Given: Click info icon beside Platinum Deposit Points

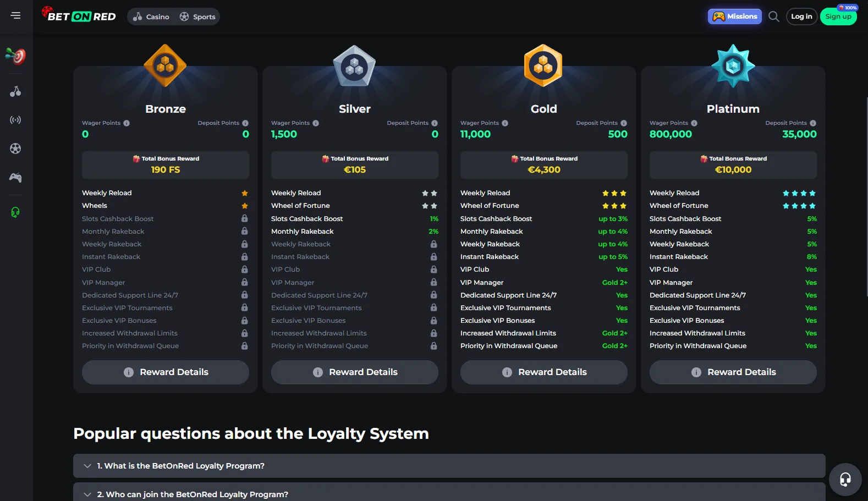Looking at the screenshot, I should point(813,123).
